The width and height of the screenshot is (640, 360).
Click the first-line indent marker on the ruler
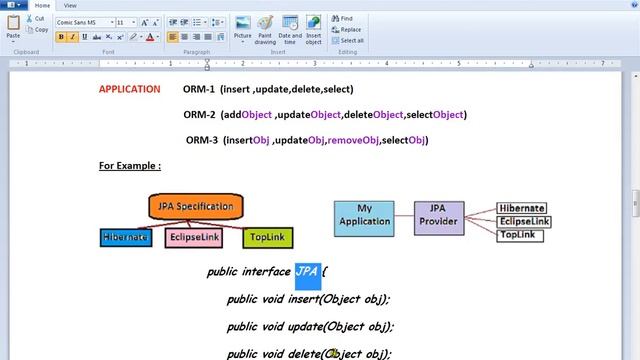click(207, 61)
